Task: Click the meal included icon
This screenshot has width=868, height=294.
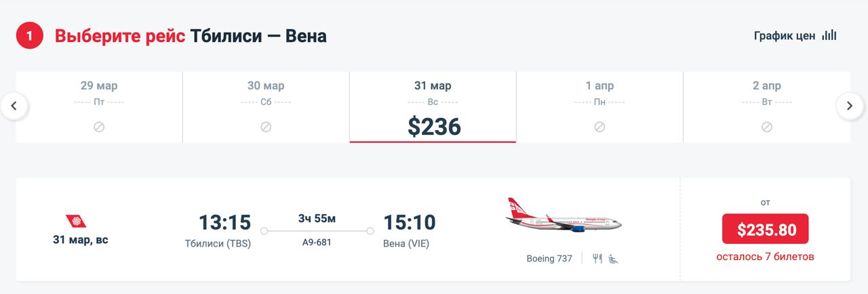Action: click(597, 258)
